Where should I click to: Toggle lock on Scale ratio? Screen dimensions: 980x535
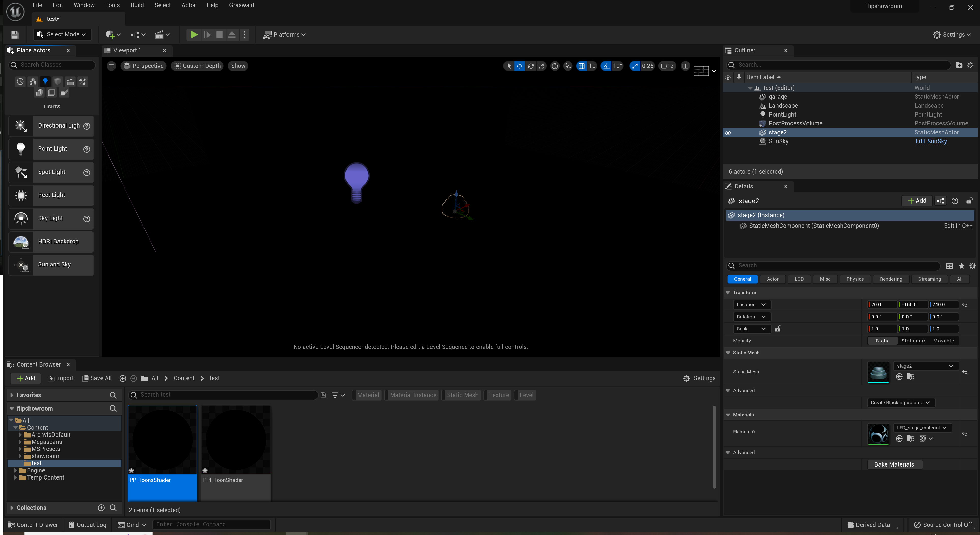point(778,329)
